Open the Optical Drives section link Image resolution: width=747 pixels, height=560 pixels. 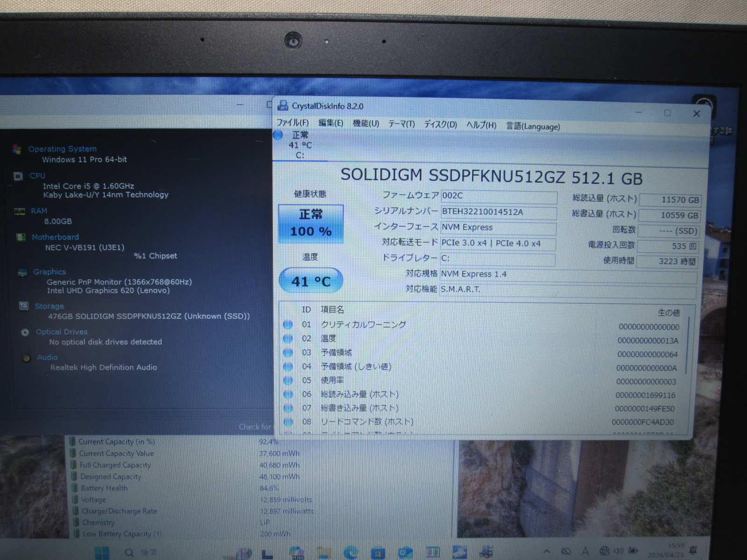pyautogui.click(x=62, y=332)
